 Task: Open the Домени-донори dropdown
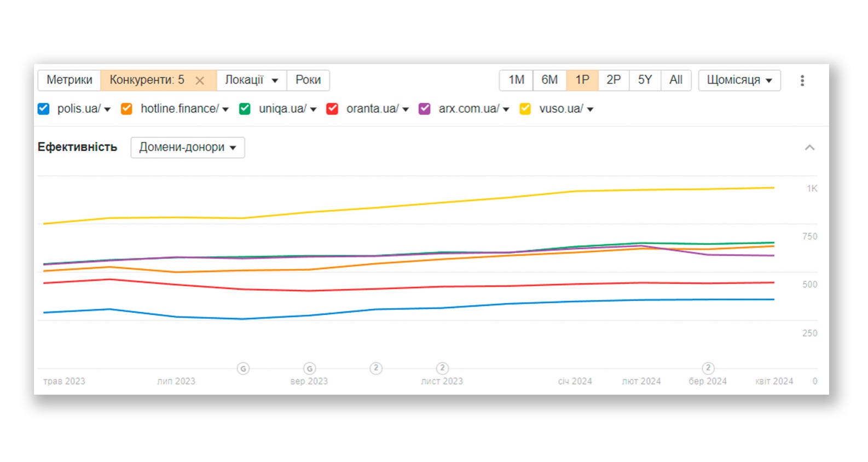pyautogui.click(x=187, y=147)
